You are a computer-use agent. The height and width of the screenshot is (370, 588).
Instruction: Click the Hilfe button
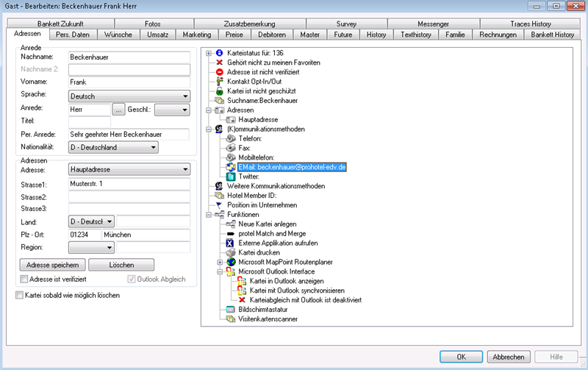point(556,357)
